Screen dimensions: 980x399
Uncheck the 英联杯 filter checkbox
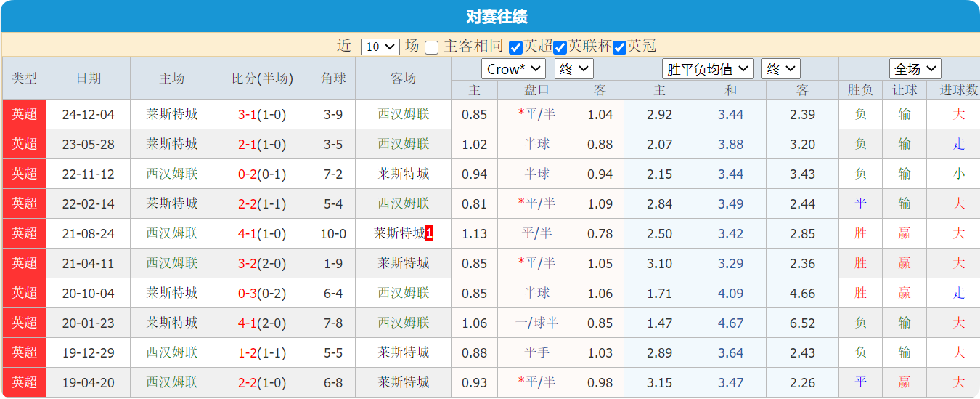click(560, 47)
